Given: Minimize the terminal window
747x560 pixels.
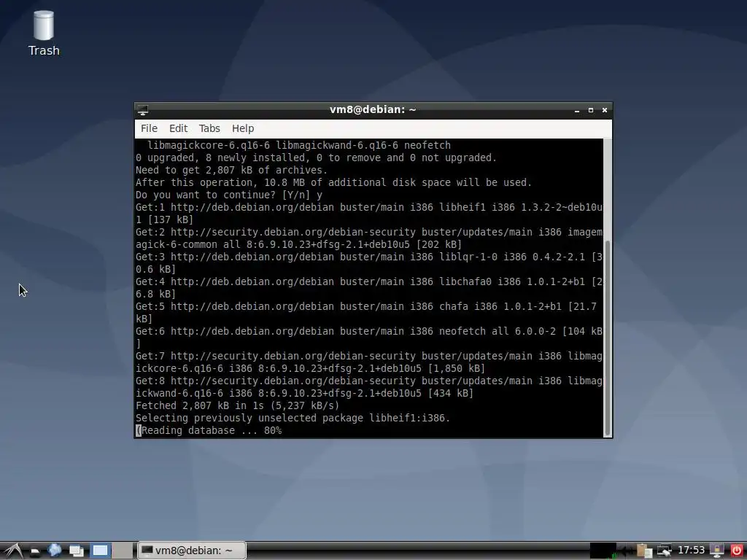Looking at the screenshot, I should coord(577,110).
